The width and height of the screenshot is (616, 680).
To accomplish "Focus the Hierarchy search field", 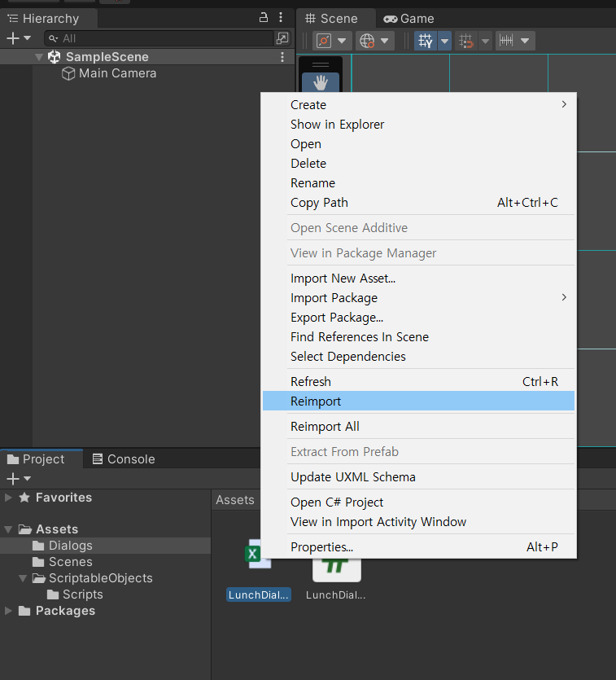I will click(159, 38).
